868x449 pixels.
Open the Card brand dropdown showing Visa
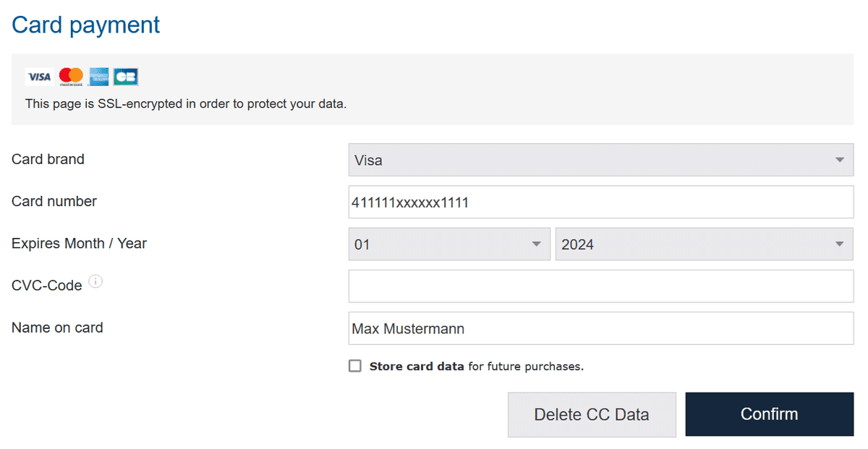(x=600, y=160)
